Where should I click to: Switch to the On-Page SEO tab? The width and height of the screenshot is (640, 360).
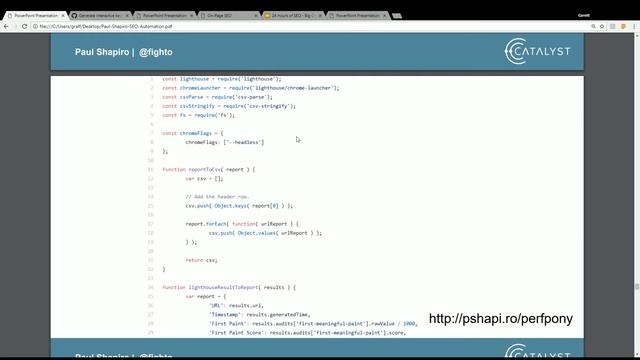[229, 16]
